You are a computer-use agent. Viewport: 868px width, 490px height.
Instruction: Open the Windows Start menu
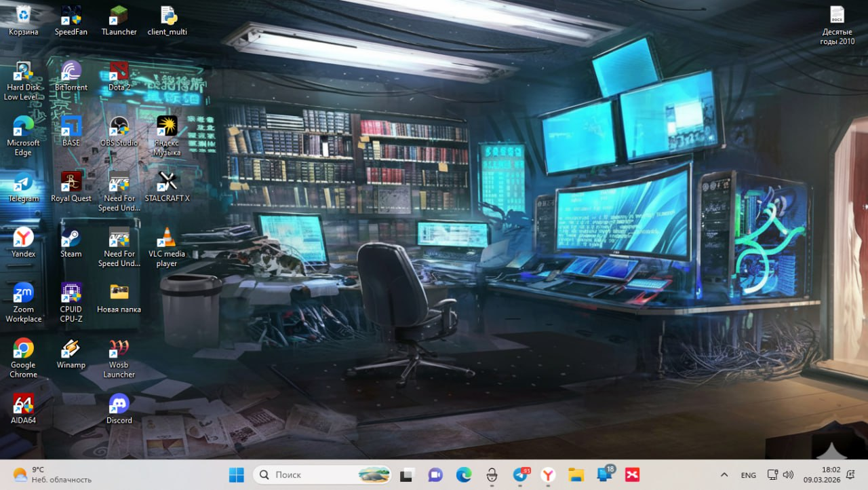pyautogui.click(x=236, y=475)
